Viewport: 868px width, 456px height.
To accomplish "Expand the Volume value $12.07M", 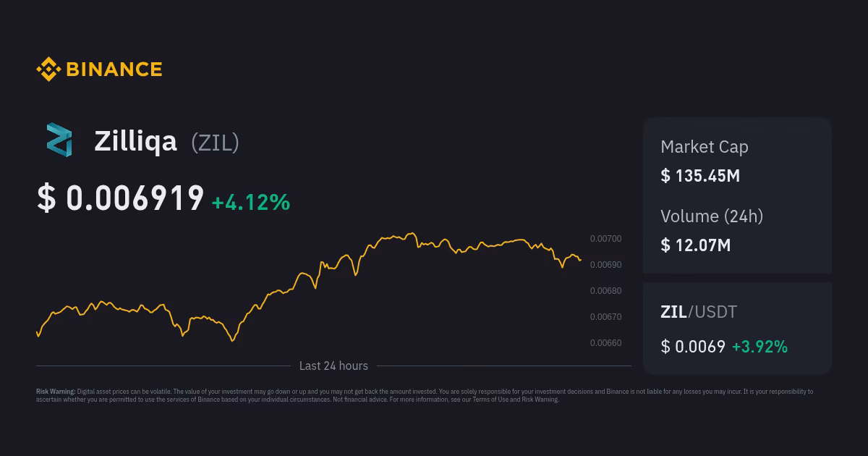I will point(695,245).
